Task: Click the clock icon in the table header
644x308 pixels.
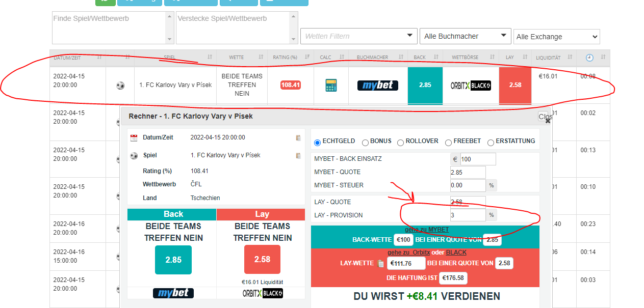Action: tap(589, 58)
